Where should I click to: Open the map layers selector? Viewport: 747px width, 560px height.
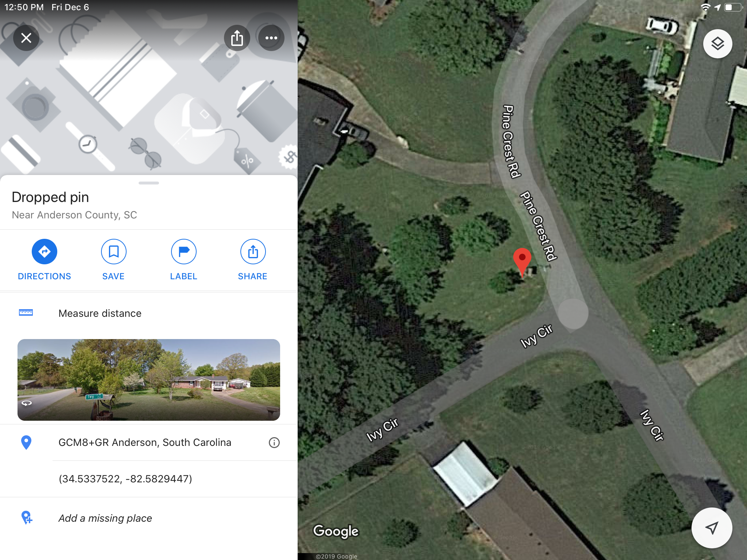pos(717,44)
